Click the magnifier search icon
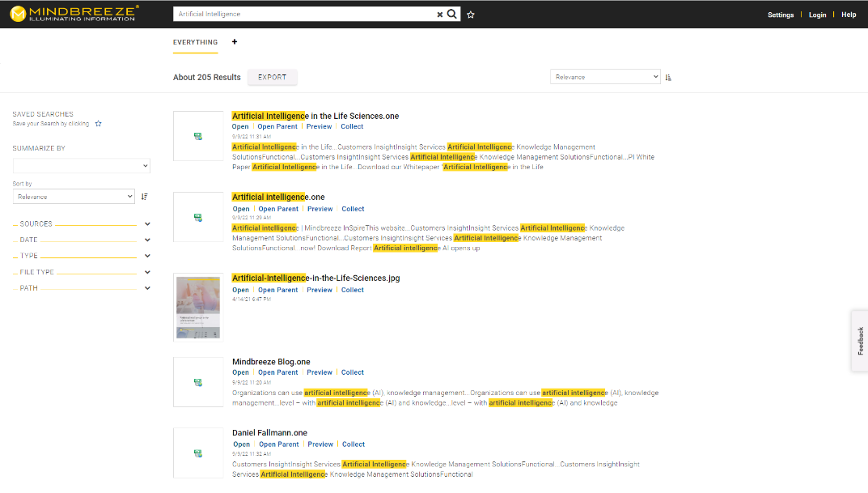 pyautogui.click(x=452, y=14)
